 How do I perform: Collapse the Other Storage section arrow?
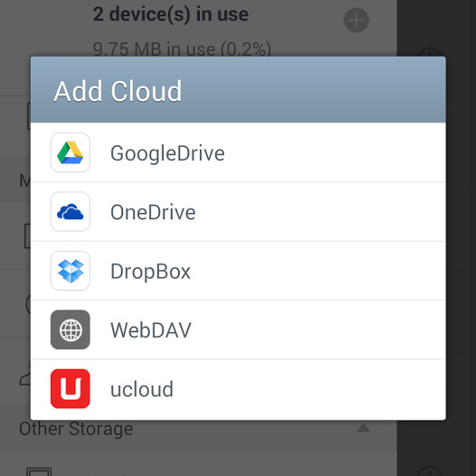click(364, 428)
